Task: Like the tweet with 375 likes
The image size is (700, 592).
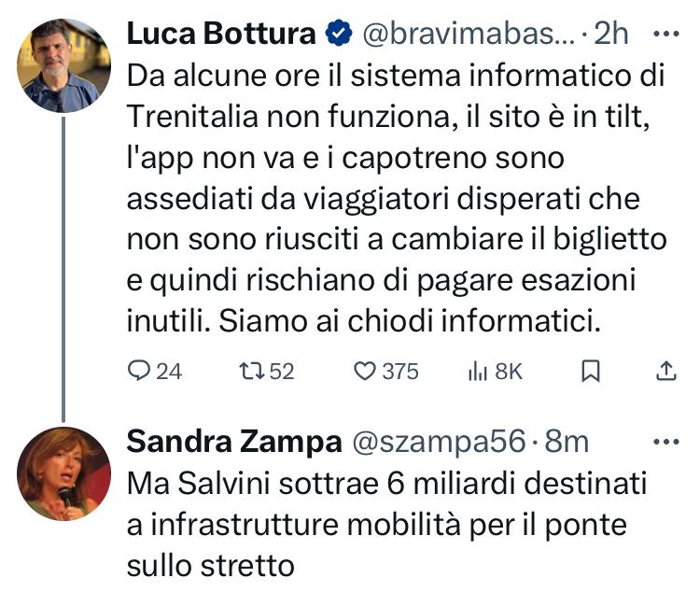Action: (385, 372)
